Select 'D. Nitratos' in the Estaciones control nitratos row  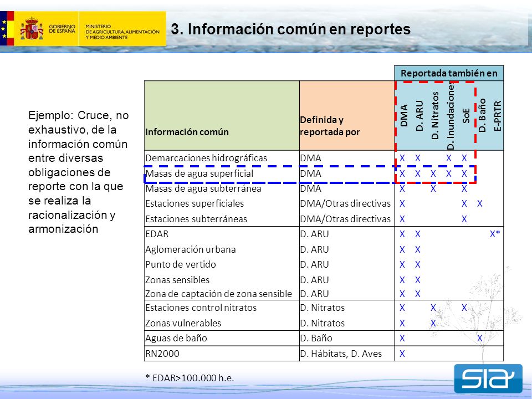(x=323, y=308)
